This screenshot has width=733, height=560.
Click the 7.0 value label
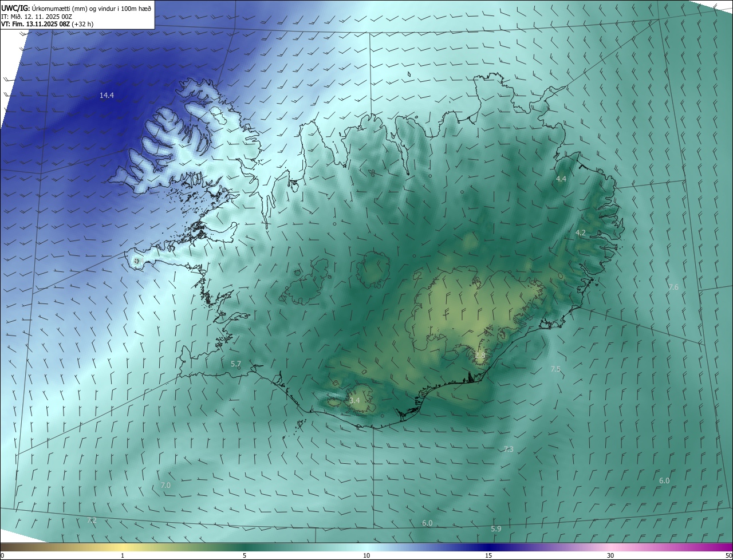(x=165, y=486)
